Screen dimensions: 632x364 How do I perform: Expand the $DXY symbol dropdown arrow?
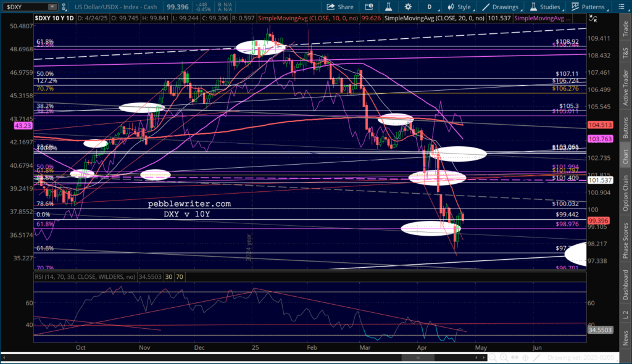click(x=51, y=7)
